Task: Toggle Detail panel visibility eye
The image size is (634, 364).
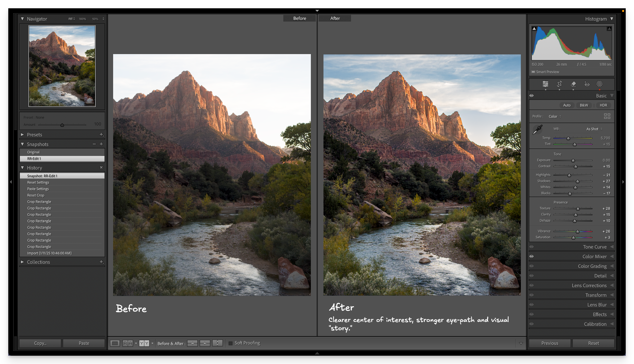Action: pyautogui.click(x=531, y=276)
